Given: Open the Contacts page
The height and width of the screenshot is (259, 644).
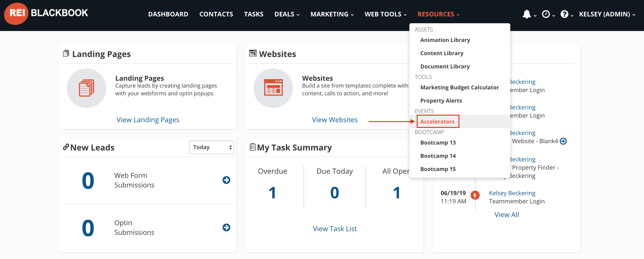Looking at the screenshot, I should click(x=216, y=14).
